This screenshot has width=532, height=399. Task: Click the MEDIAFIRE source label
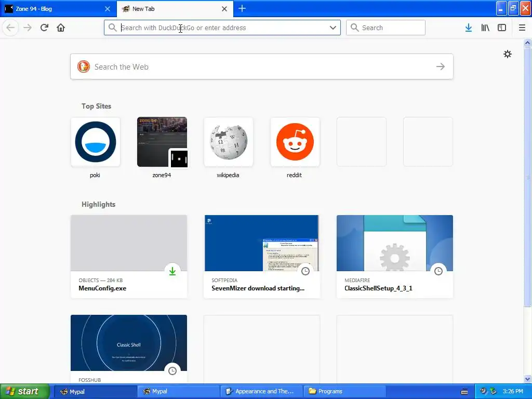pyautogui.click(x=357, y=280)
